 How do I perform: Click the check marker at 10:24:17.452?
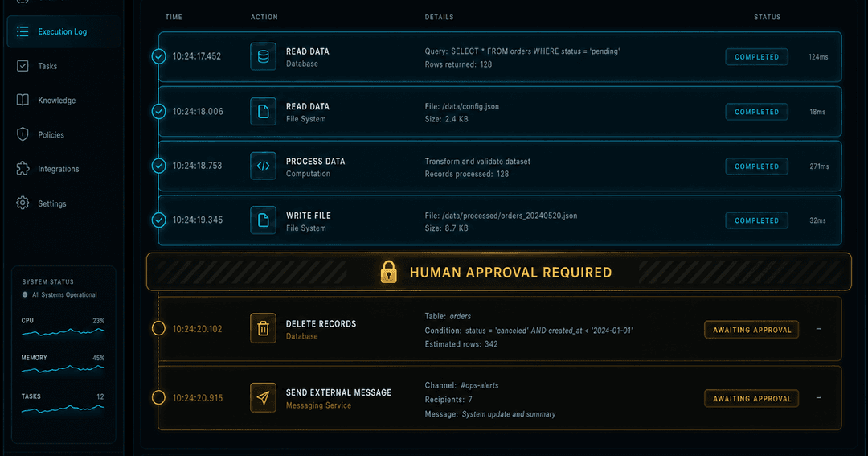point(159,56)
